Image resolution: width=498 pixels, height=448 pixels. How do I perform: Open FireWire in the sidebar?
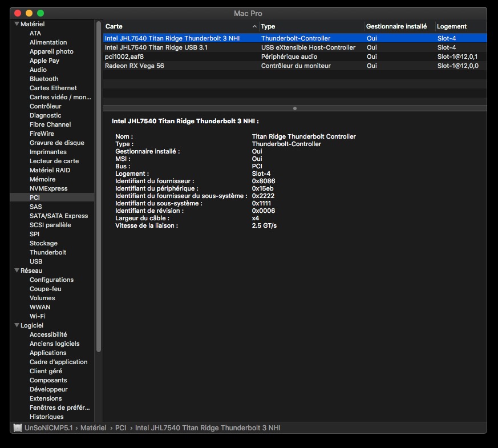(x=42, y=134)
